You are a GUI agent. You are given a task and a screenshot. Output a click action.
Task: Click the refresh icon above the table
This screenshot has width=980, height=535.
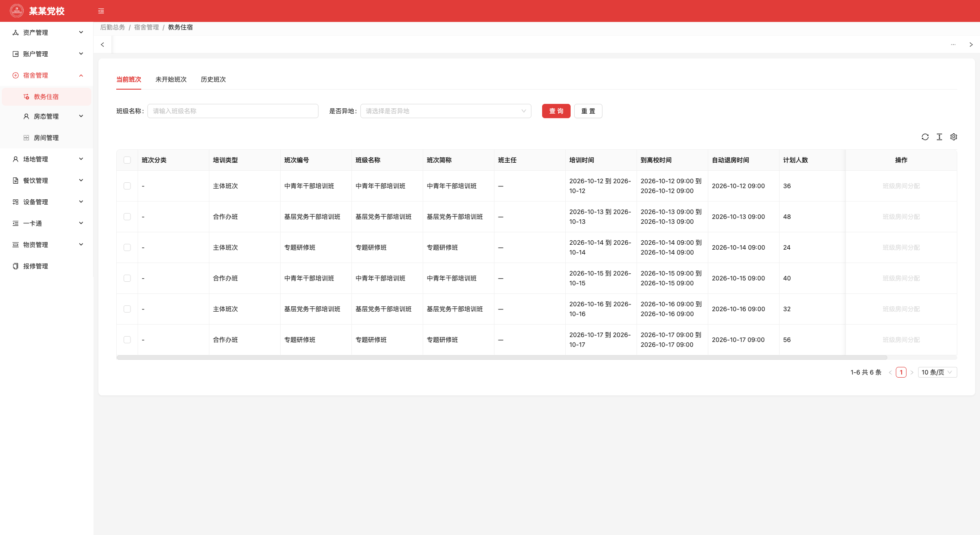click(x=925, y=137)
